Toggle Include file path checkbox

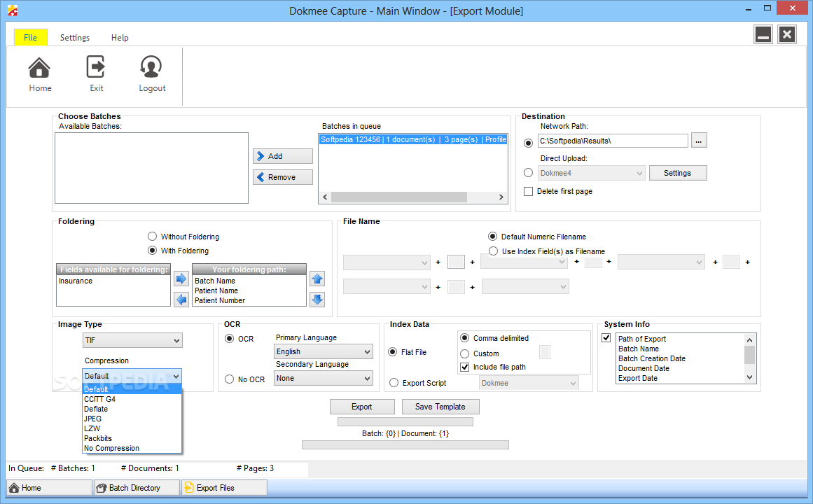click(464, 367)
